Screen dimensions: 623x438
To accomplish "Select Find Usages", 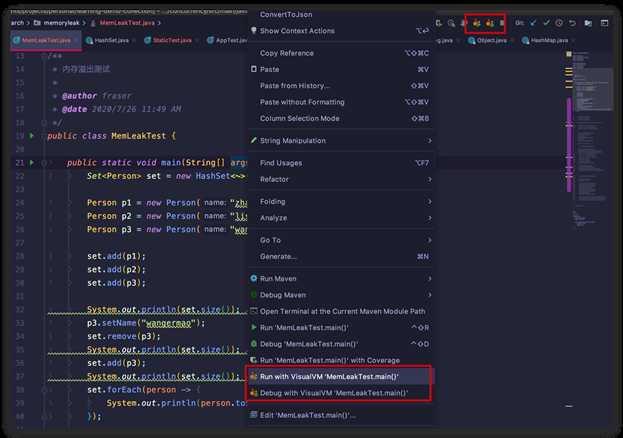I will (x=341, y=163).
